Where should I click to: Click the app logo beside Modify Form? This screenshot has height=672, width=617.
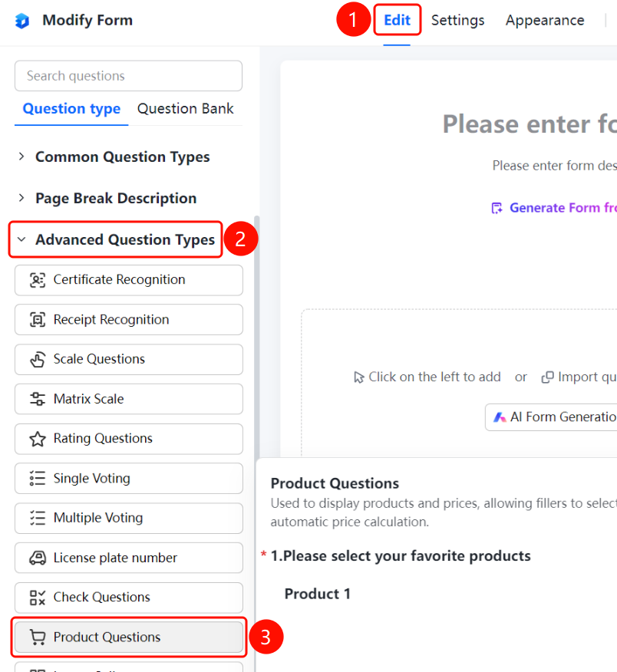point(21,21)
